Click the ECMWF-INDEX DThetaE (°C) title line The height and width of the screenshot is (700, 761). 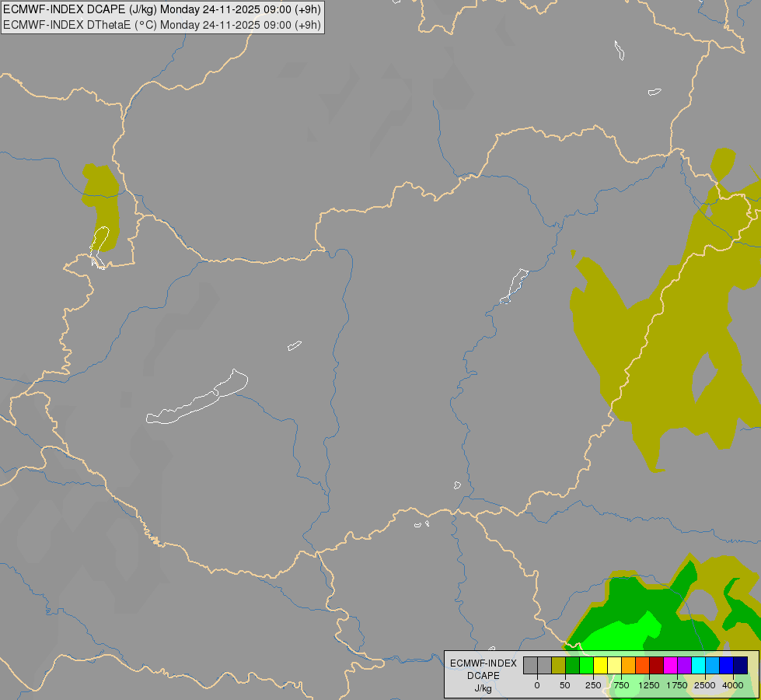(162, 25)
